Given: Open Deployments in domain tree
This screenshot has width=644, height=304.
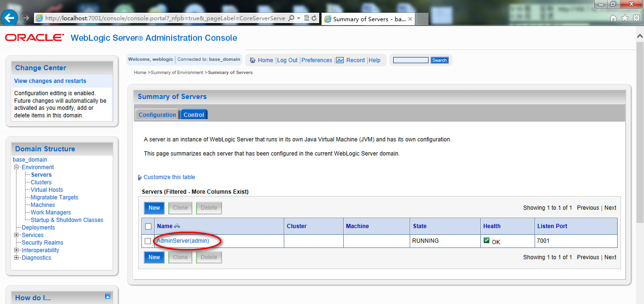Looking at the screenshot, I should [x=38, y=228].
